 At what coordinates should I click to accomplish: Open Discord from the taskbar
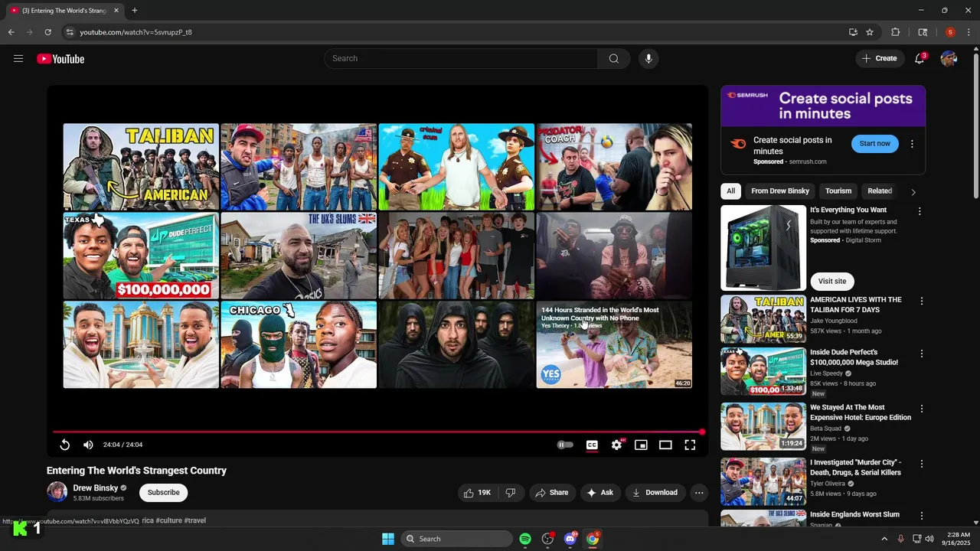click(570, 539)
